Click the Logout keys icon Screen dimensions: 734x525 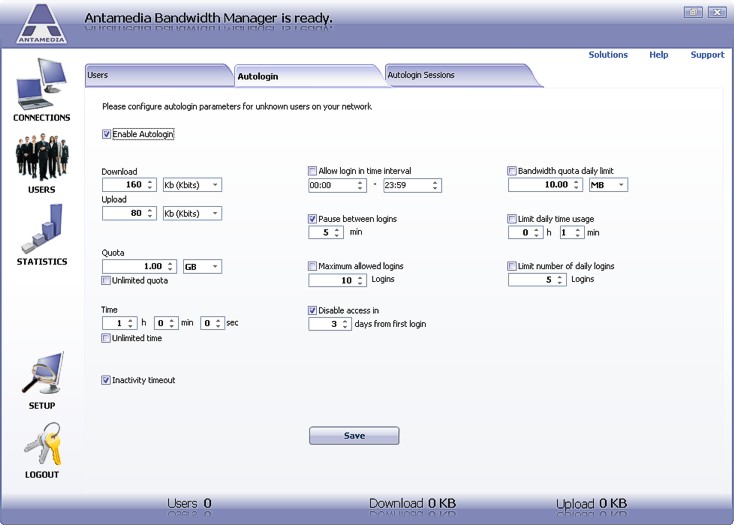42,445
